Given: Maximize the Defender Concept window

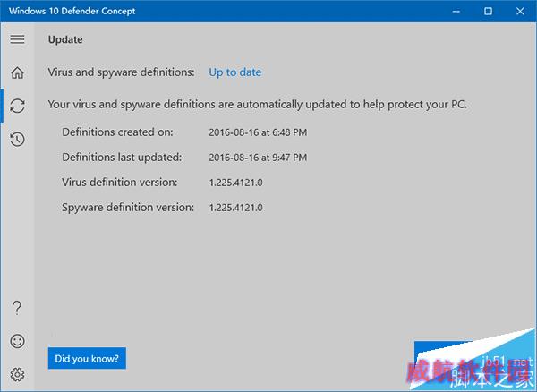Looking at the screenshot, I should pyautogui.click(x=488, y=12).
